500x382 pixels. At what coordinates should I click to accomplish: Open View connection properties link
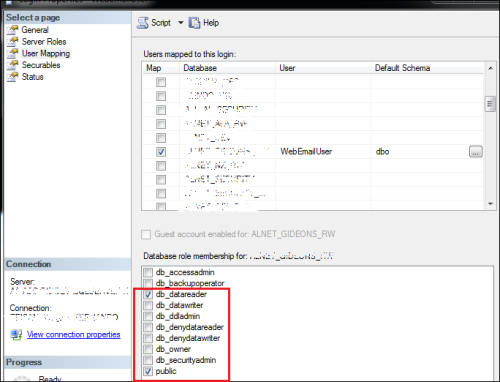74,334
